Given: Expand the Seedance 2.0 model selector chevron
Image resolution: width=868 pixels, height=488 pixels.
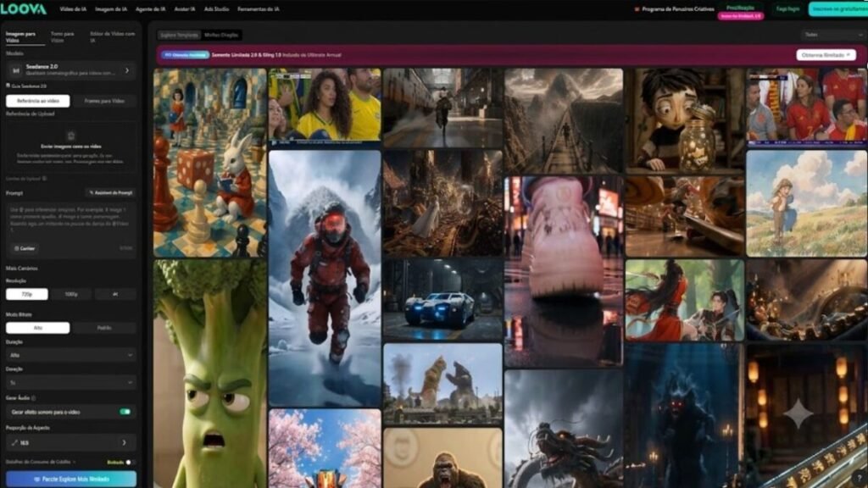Looking at the screenshot, I should coord(127,70).
